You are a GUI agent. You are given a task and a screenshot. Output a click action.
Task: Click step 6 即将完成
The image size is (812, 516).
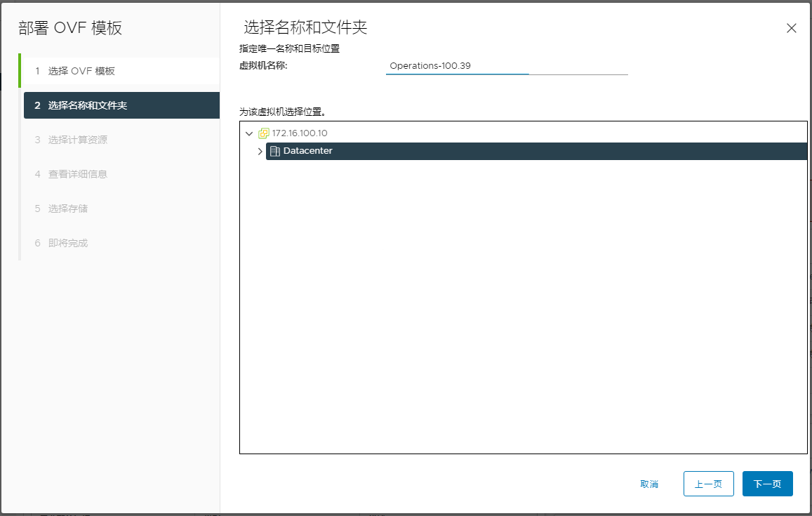68,243
